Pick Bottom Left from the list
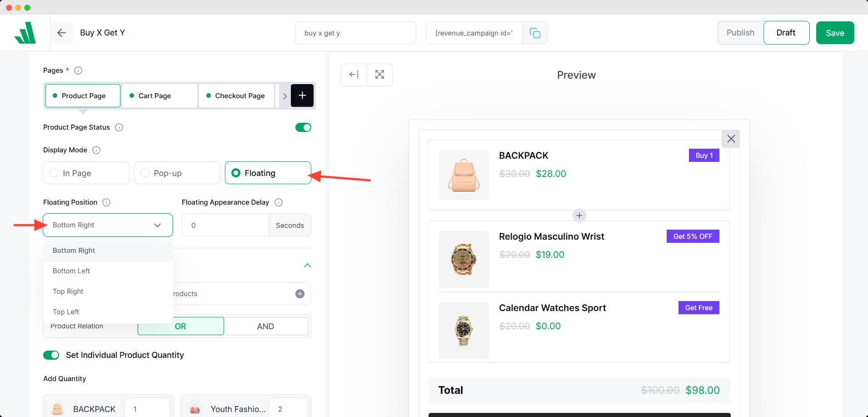 click(x=108, y=271)
